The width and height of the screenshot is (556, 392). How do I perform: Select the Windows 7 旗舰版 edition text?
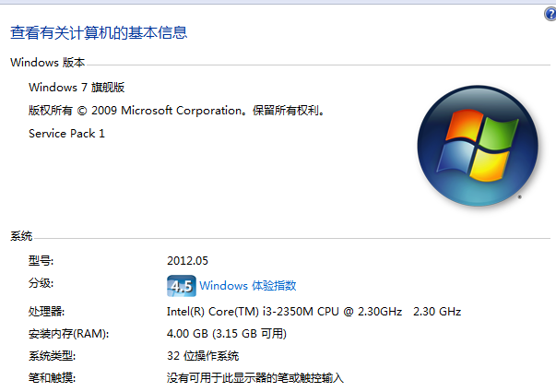(77, 88)
